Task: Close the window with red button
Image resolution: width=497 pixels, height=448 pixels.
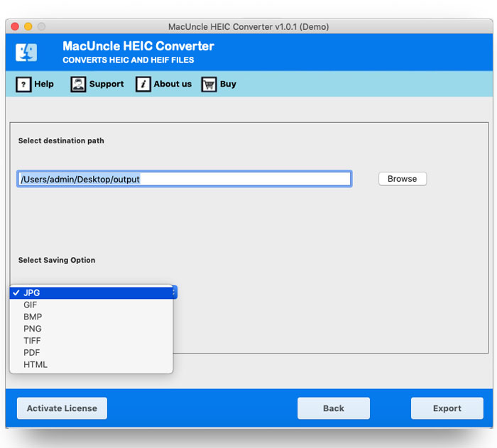Action: coord(16,26)
